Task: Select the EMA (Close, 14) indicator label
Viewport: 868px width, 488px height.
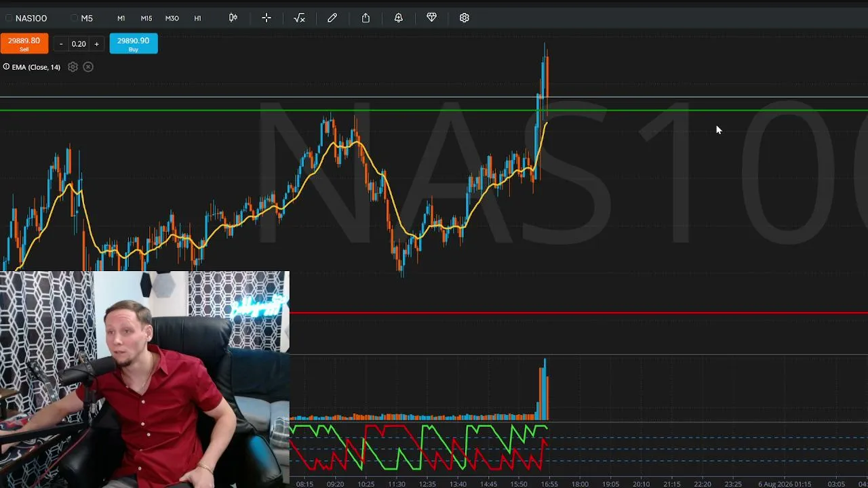Action: pyautogui.click(x=36, y=67)
